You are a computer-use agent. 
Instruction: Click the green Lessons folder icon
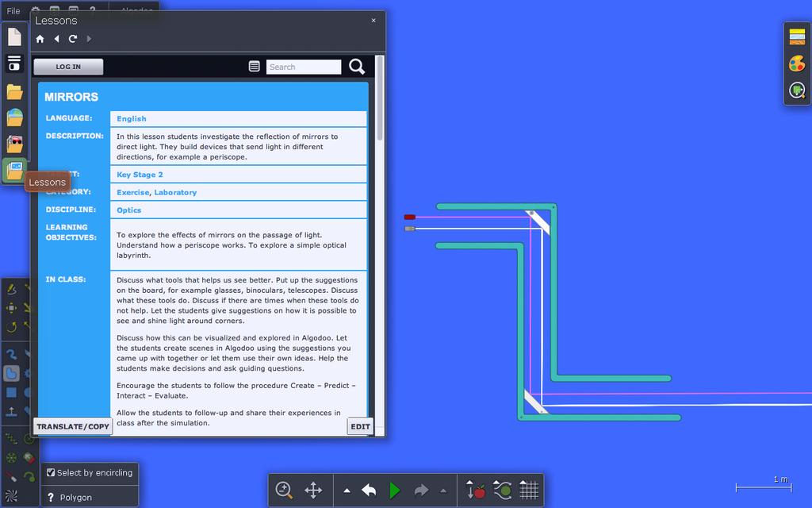coord(14,170)
